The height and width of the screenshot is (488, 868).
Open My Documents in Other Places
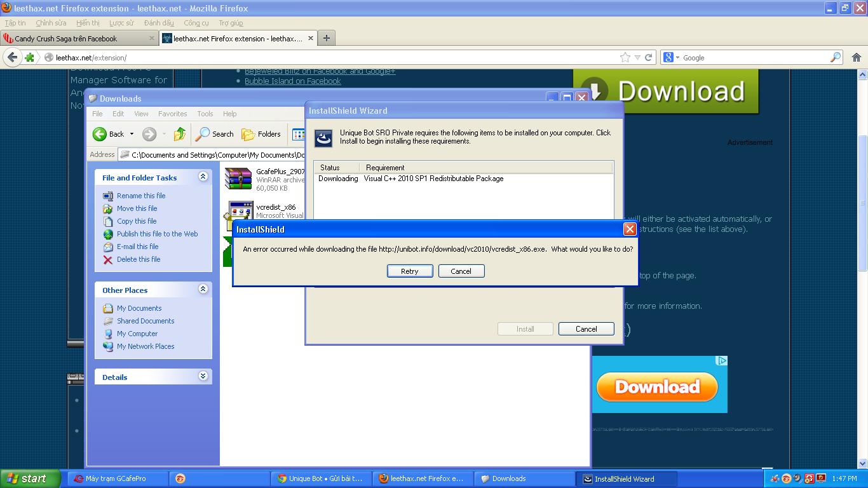click(139, 308)
